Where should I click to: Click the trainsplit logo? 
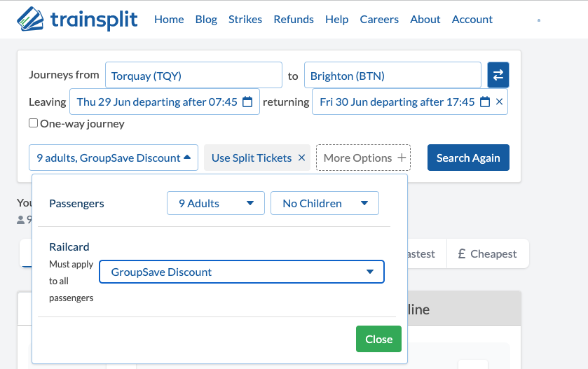click(x=77, y=19)
